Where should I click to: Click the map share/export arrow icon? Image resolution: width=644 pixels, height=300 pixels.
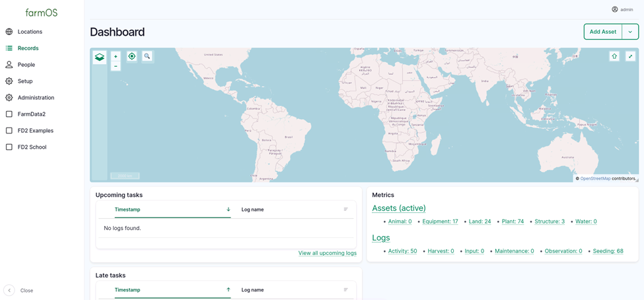click(614, 56)
